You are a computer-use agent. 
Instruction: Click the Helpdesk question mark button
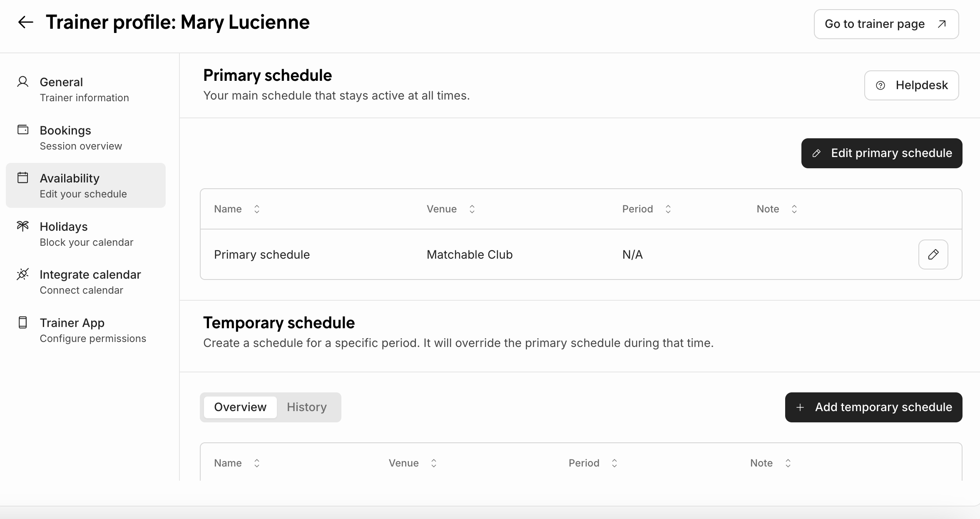click(x=911, y=85)
